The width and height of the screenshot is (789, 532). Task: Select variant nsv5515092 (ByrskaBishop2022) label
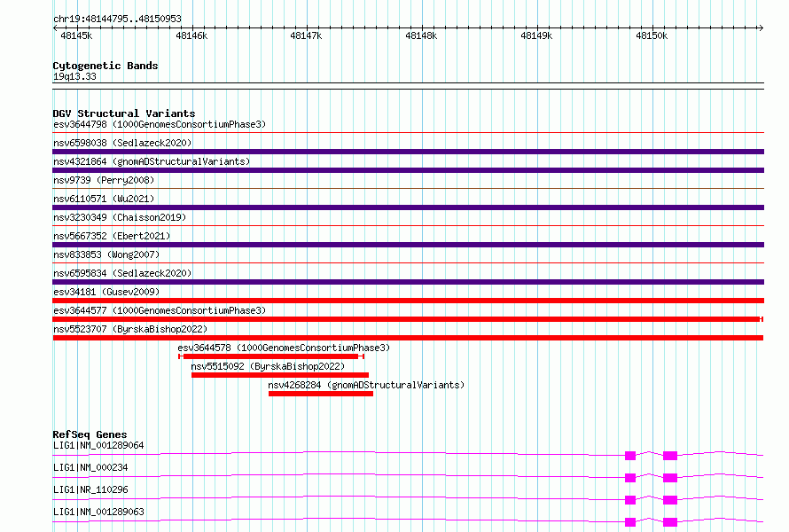[268, 366]
